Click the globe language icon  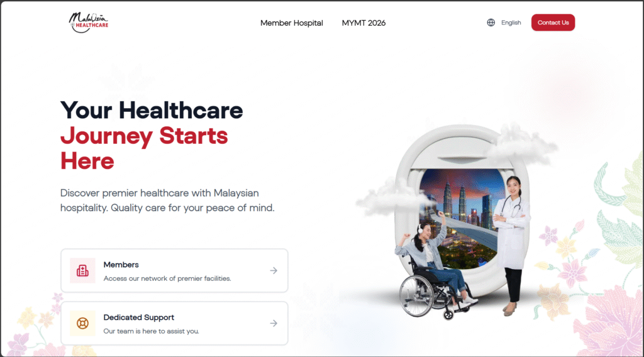(x=491, y=23)
